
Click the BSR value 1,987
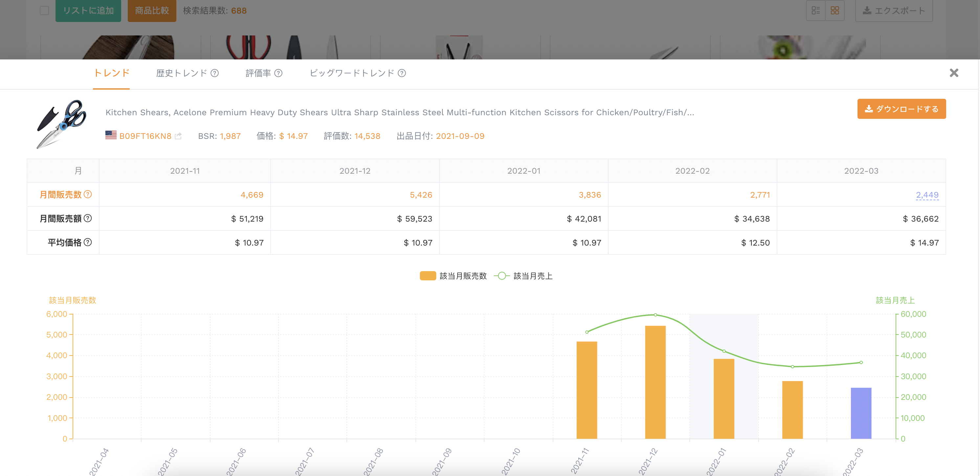coord(230,136)
